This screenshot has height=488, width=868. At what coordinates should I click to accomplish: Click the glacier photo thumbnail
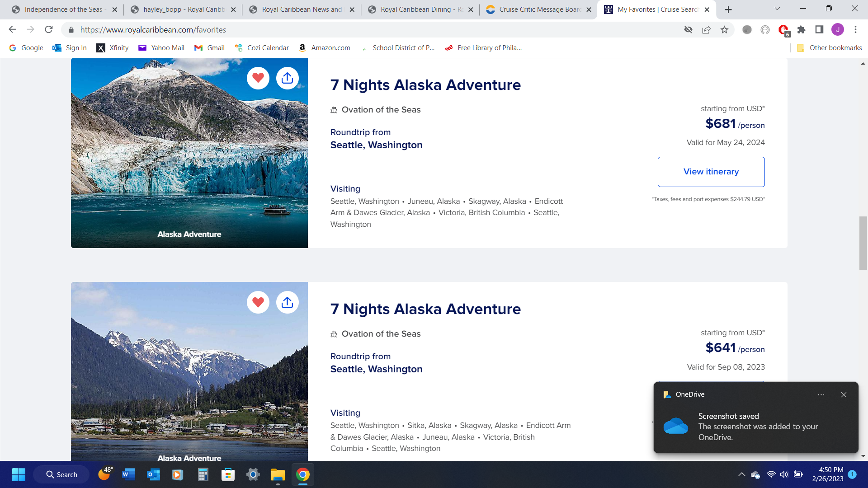pyautogui.click(x=189, y=153)
